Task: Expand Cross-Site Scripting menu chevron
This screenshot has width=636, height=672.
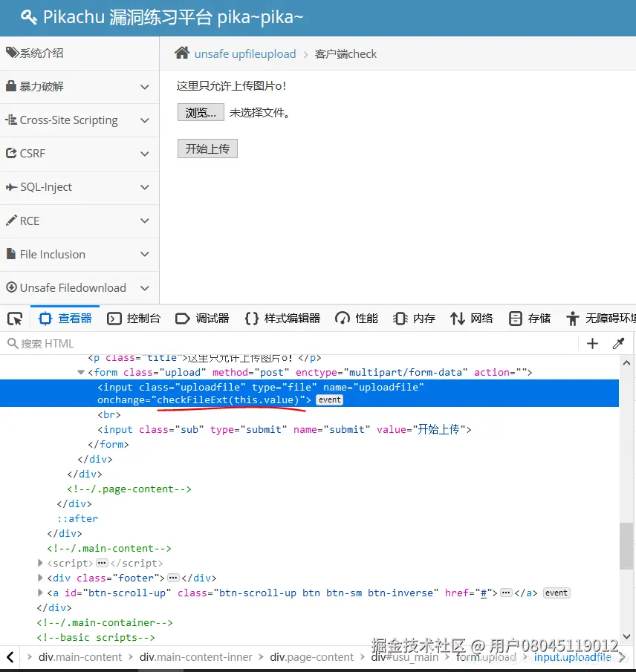Action: (145, 120)
